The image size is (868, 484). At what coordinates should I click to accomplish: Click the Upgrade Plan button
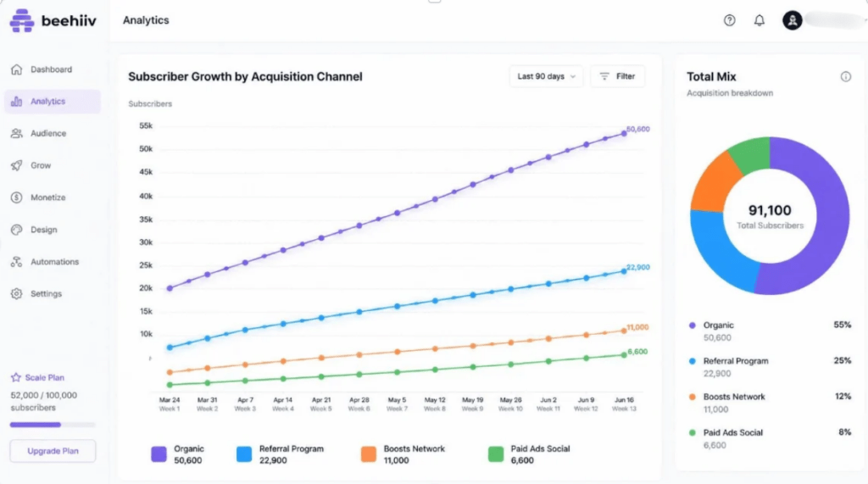pyautogui.click(x=53, y=451)
